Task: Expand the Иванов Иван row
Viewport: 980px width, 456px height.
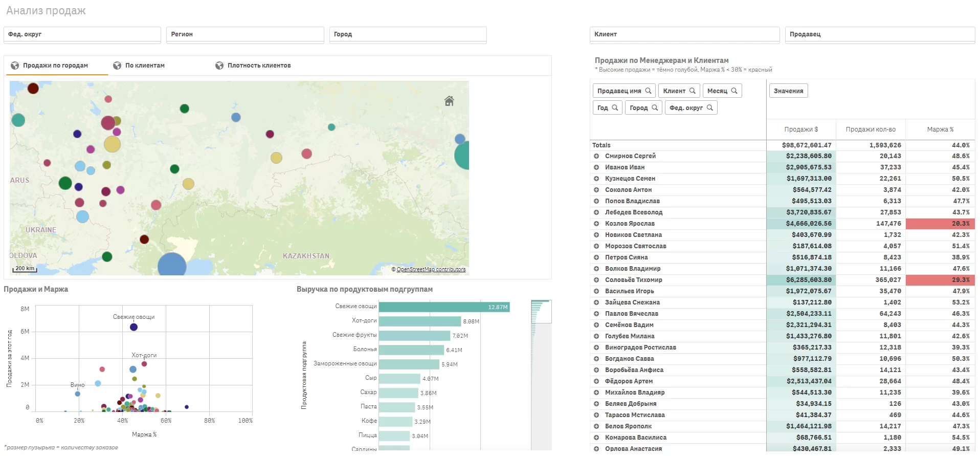Action: click(596, 167)
